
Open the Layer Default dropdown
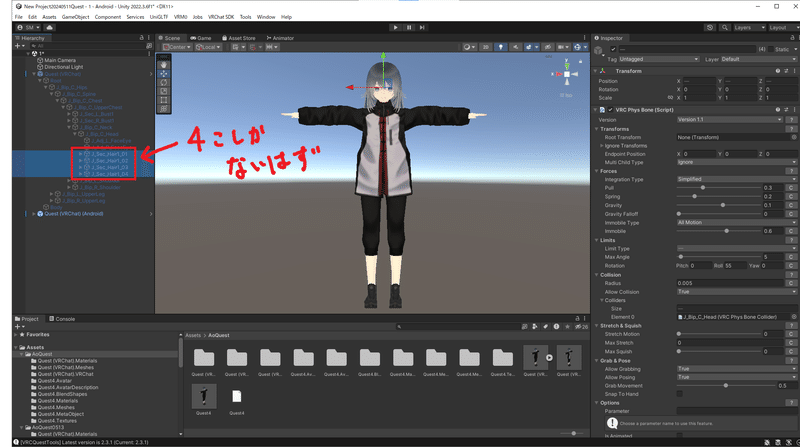pos(759,59)
